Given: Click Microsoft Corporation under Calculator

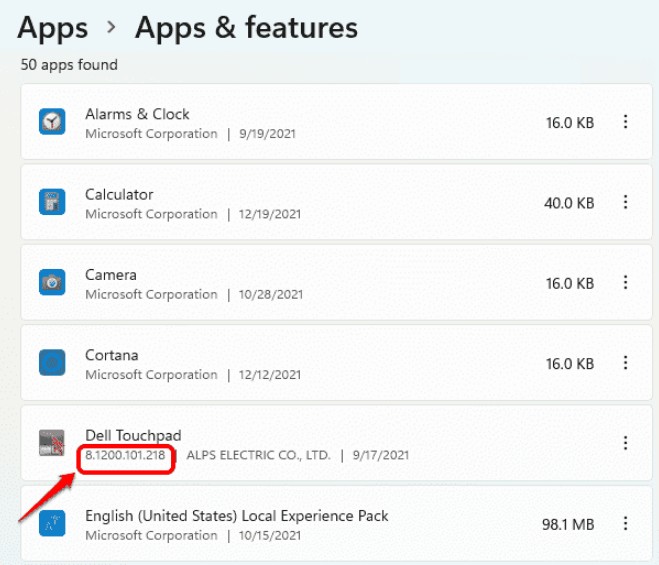Looking at the screenshot, I should 151,214.
